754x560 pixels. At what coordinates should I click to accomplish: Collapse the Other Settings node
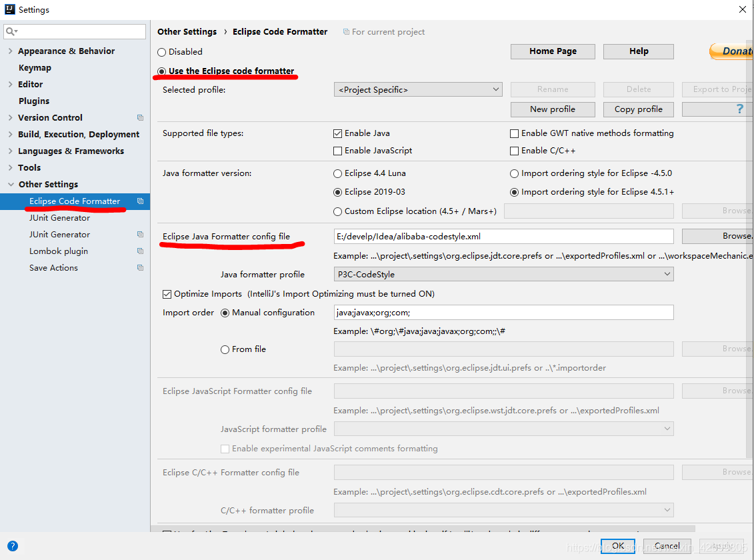[x=11, y=185]
